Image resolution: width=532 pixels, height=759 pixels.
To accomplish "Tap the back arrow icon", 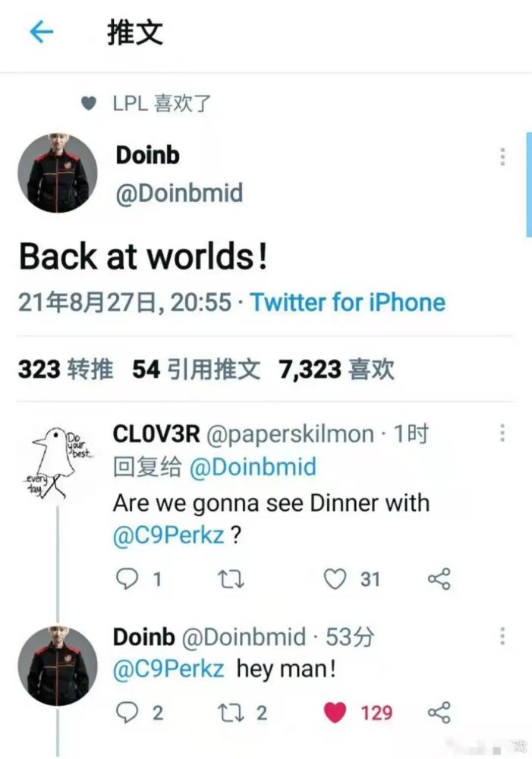I will point(41,32).
